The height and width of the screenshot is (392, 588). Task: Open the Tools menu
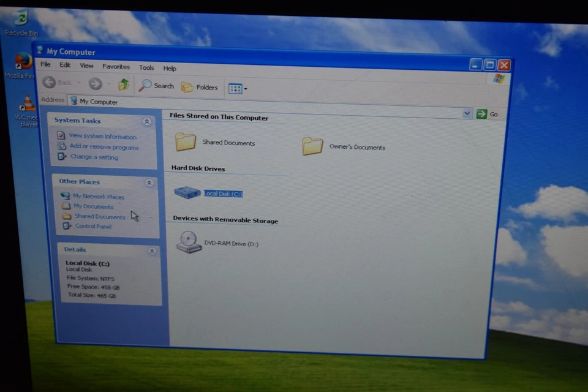click(146, 67)
